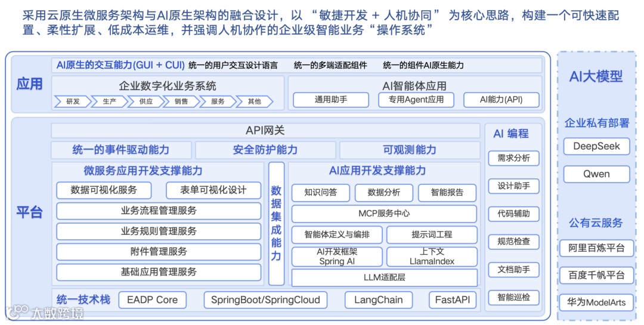This screenshot has width=644, height=325.
Task: Click 可观测能力 block
Action: point(410,150)
